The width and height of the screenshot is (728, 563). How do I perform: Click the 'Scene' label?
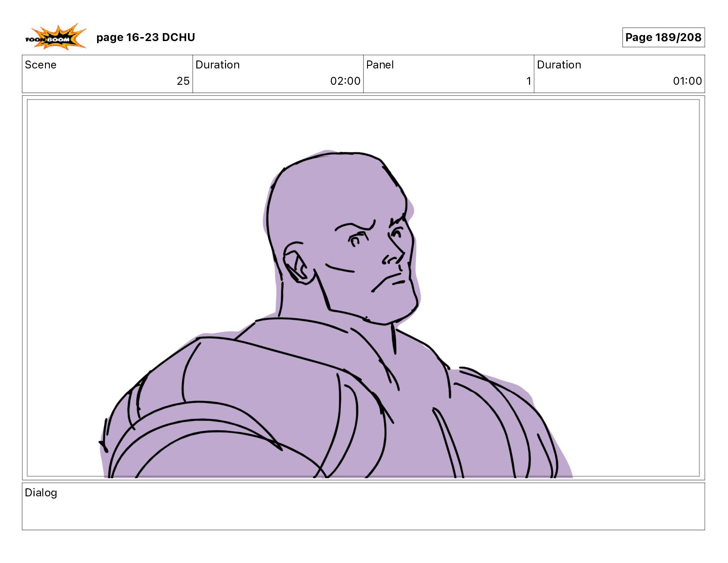(41, 65)
